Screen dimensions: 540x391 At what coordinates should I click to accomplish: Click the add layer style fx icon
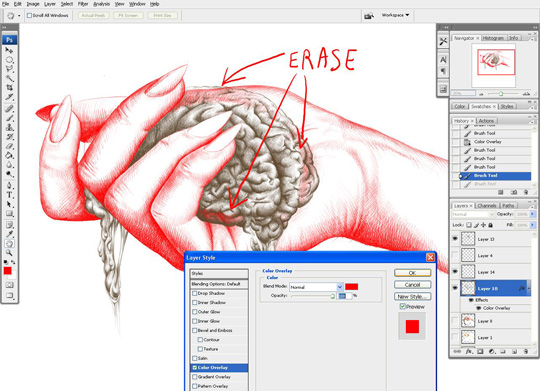[x=469, y=351]
